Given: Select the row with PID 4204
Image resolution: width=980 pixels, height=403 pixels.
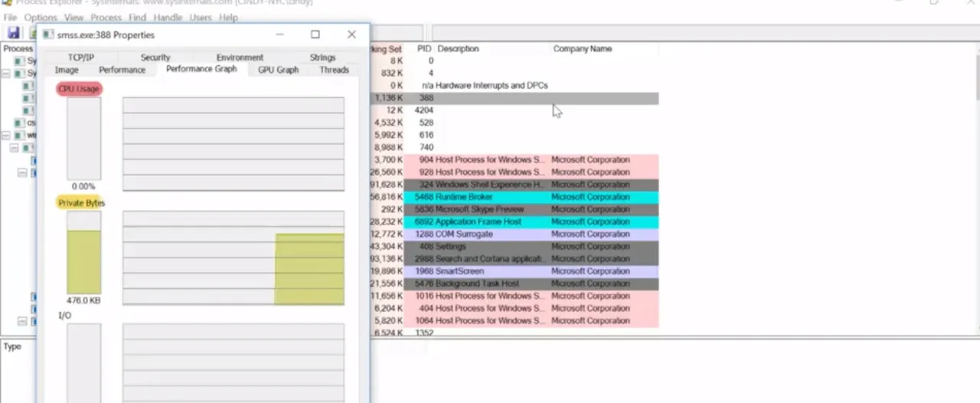Looking at the screenshot, I should (x=513, y=110).
